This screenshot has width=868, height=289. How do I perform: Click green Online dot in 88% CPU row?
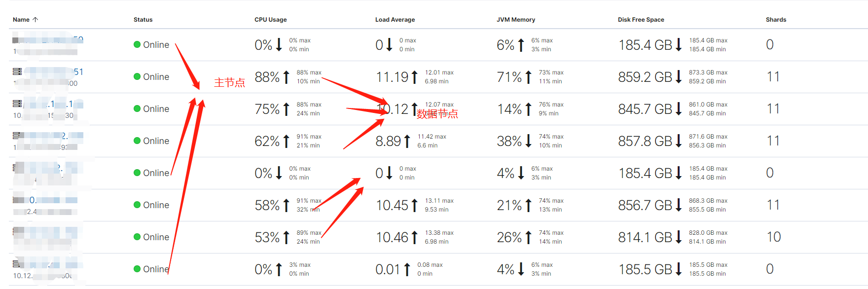click(137, 76)
